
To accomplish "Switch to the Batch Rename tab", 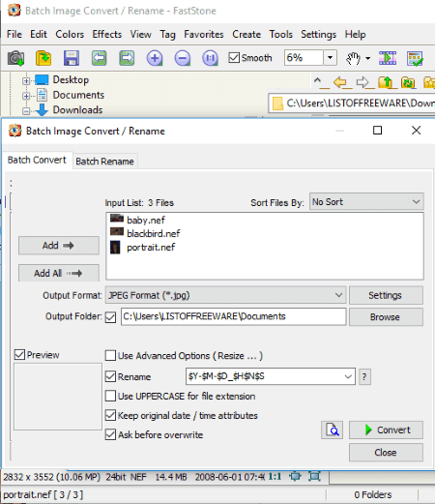I will click(x=104, y=161).
